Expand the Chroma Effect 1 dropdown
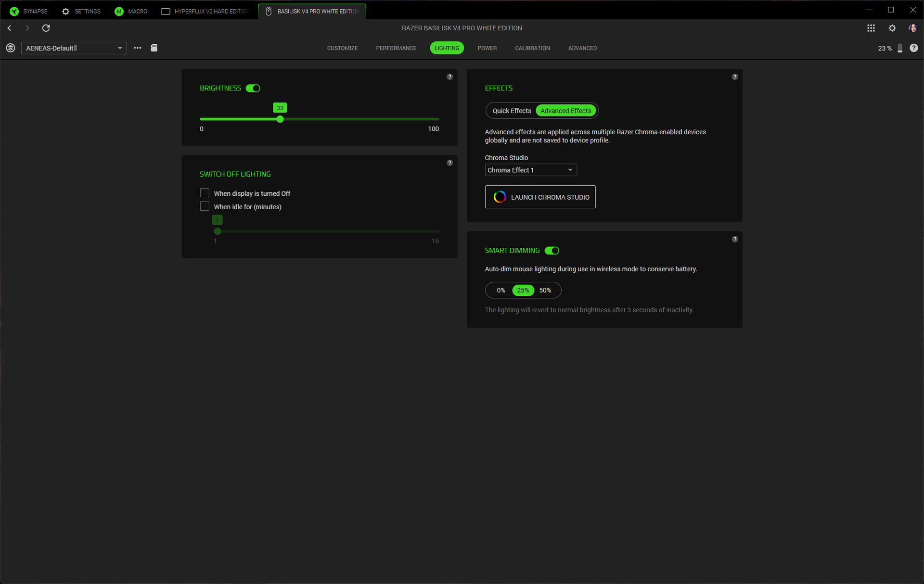Viewport: 924px width, 584px height. coord(531,170)
